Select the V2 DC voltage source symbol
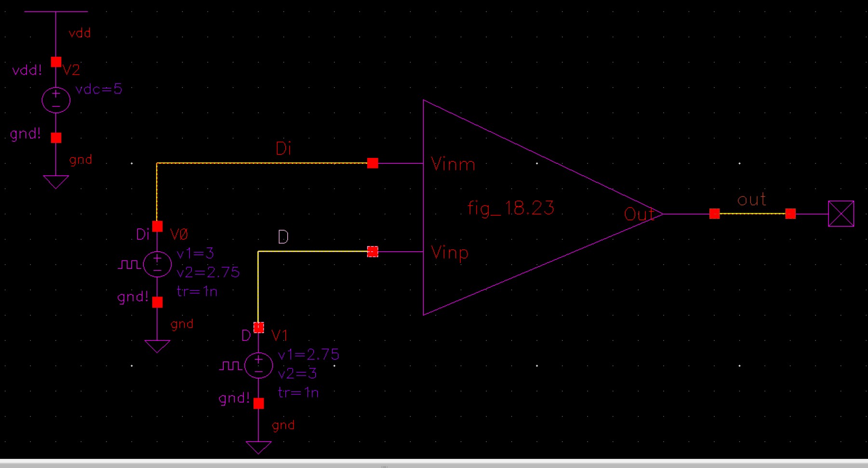 [x=56, y=99]
